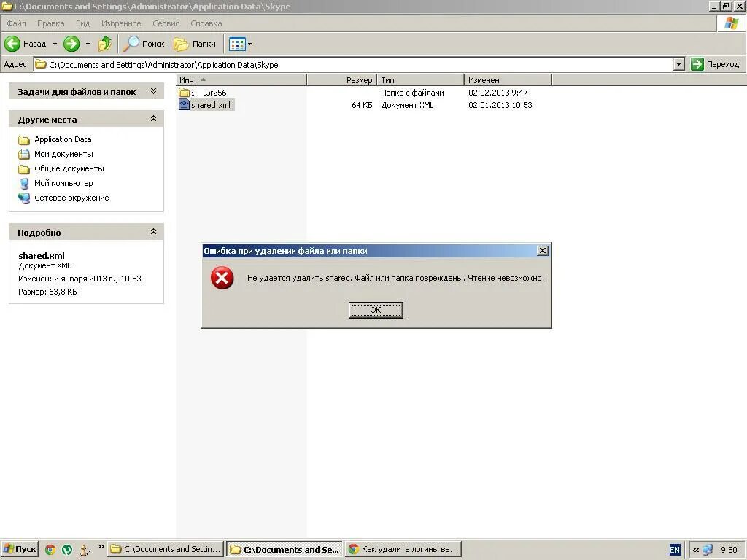The width and height of the screenshot is (747, 560).
Task: Select the shared.xml file name
Action: (x=211, y=105)
